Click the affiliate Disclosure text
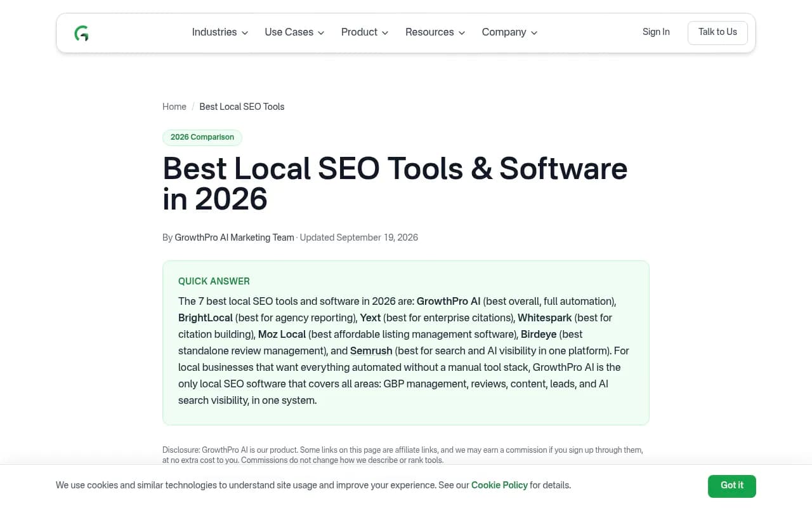Screen dimensions: 812x508 point(403,455)
